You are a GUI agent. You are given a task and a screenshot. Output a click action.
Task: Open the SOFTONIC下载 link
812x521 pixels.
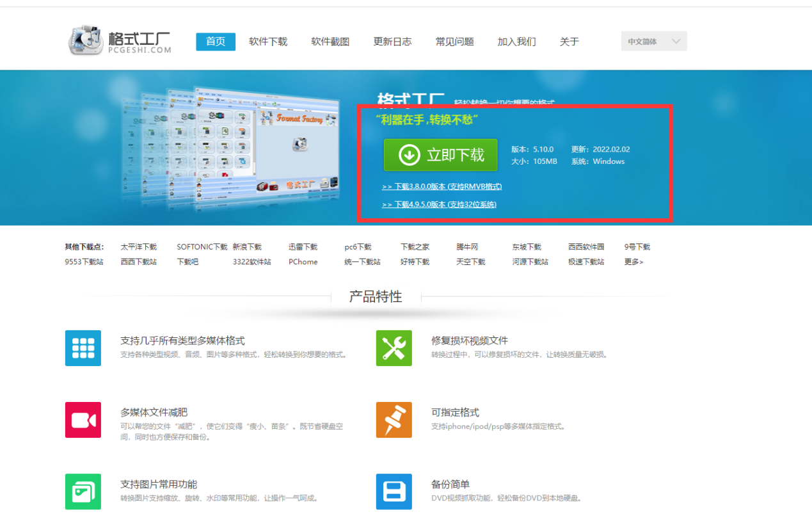point(202,247)
